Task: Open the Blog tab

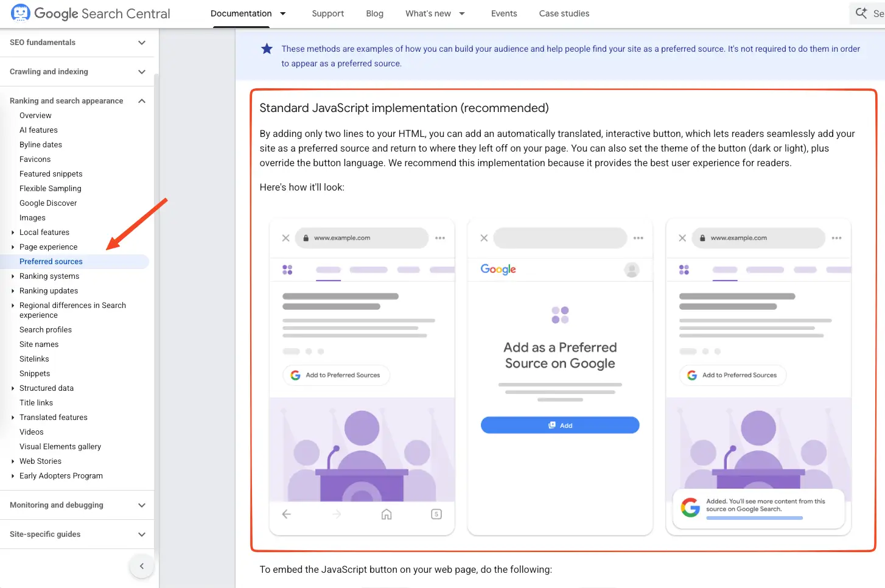Action: click(375, 13)
